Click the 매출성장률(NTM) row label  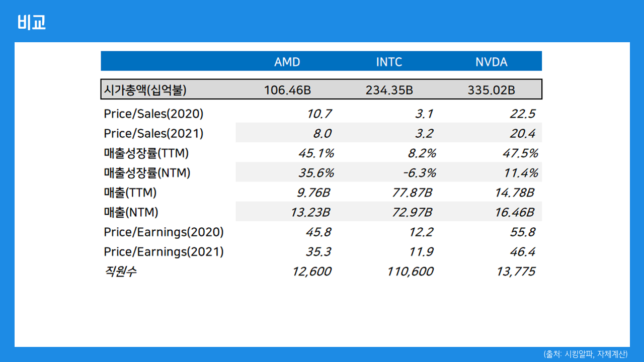pyautogui.click(x=147, y=172)
